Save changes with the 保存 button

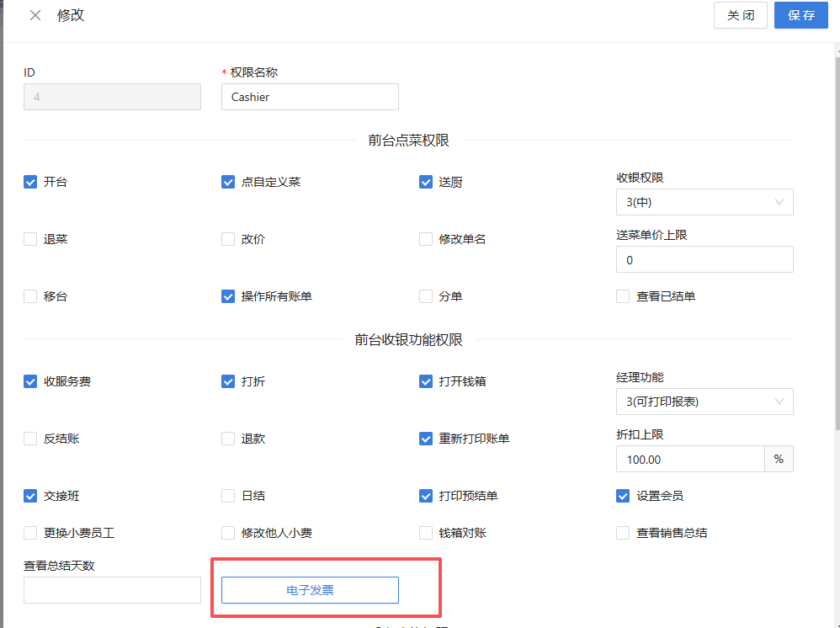(x=800, y=15)
